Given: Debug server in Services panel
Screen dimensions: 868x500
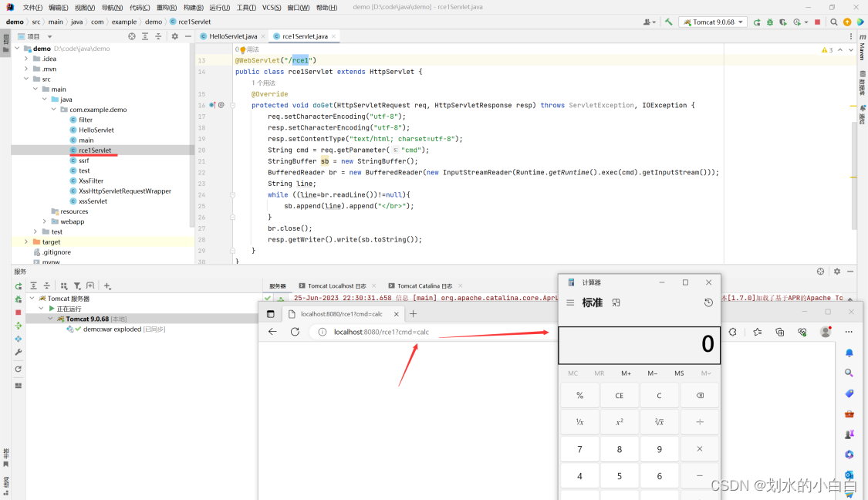Looking at the screenshot, I should (19, 299).
